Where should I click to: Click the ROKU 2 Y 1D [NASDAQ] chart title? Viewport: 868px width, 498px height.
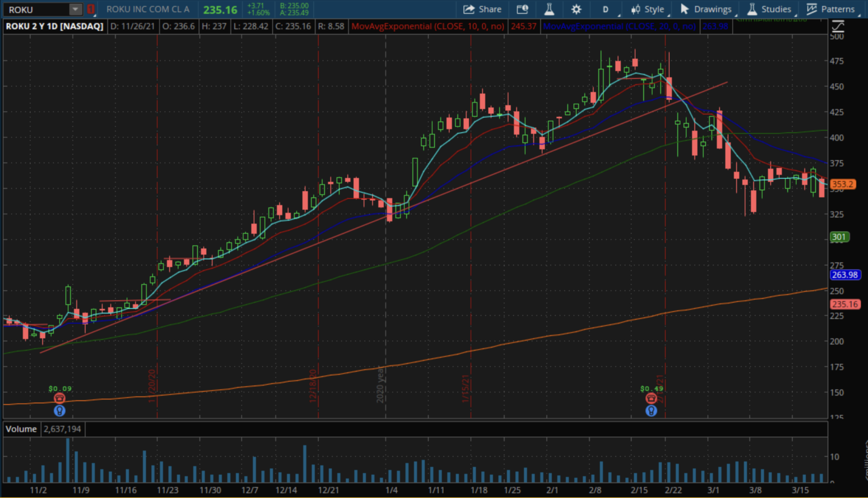pyautogui.click(x=55, y=26)
